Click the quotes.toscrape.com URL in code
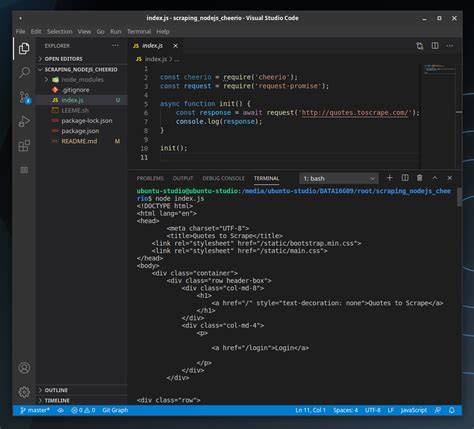This screenshot has height=429, width=474. point(354,113)
